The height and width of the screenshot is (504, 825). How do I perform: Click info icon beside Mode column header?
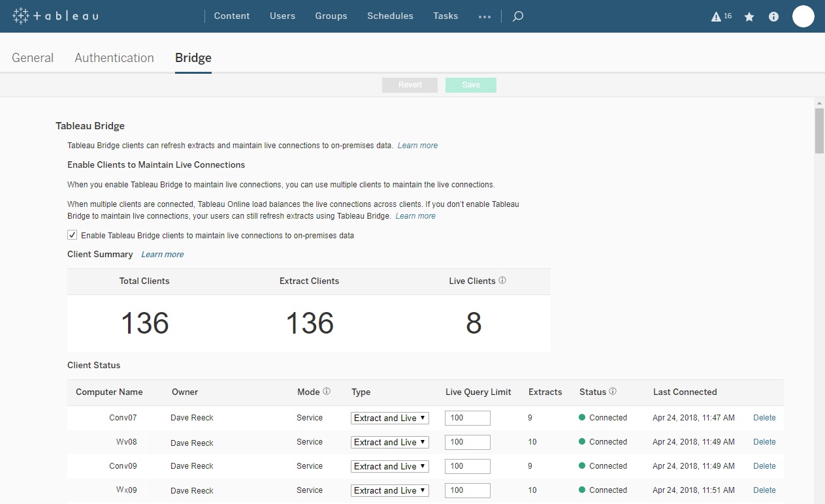[x=327, y=392]
